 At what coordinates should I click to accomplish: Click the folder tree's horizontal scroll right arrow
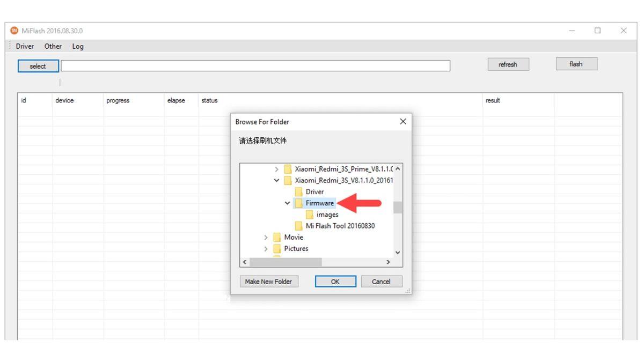point(388,262)
